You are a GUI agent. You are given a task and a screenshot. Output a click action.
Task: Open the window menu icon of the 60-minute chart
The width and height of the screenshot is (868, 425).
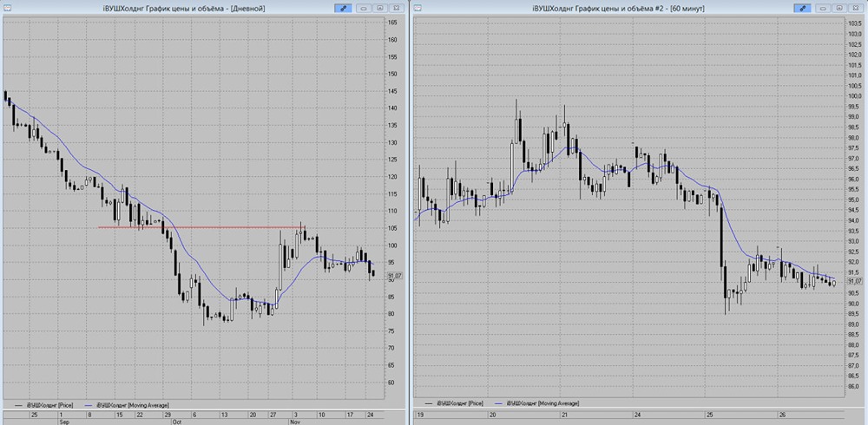click(x=417, y=9)
